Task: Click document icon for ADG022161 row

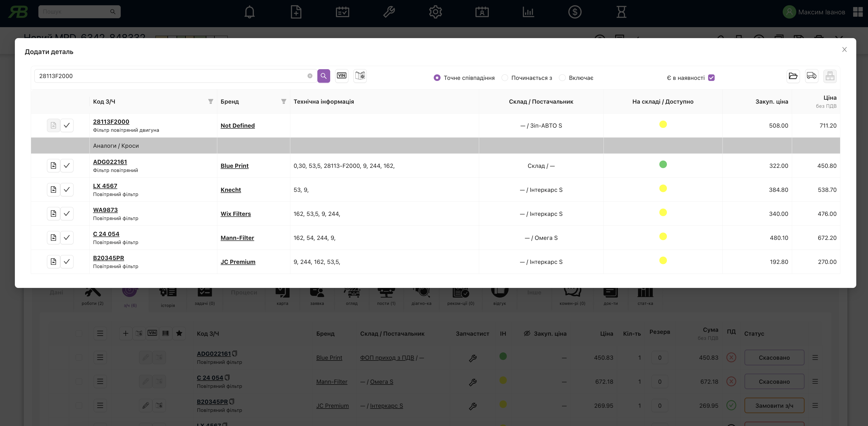Action: (x=53, y=165)
